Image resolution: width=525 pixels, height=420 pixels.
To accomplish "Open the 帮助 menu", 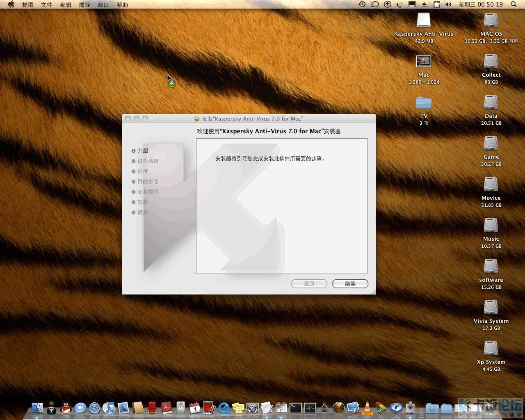I will (x=122, y=5).
